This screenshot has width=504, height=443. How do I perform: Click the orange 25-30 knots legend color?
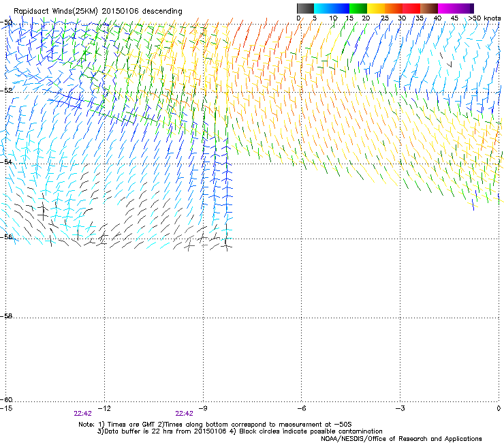point(394,8)
